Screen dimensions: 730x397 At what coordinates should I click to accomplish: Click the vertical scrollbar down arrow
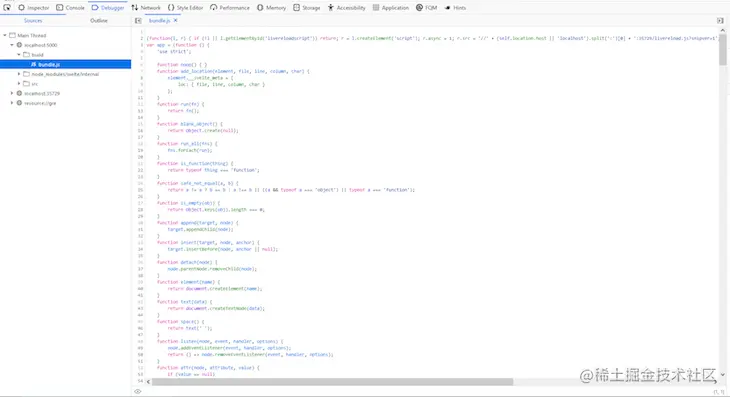[x=722, y=374]
